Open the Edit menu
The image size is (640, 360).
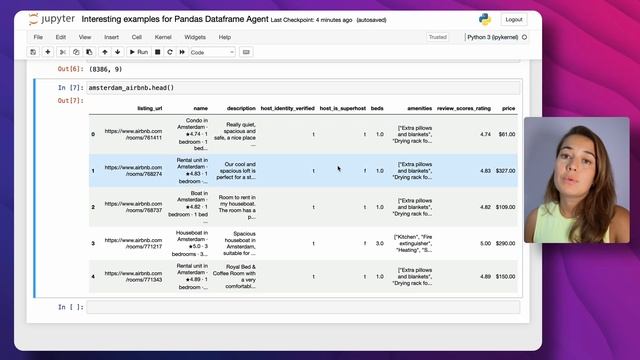[61, 37]
